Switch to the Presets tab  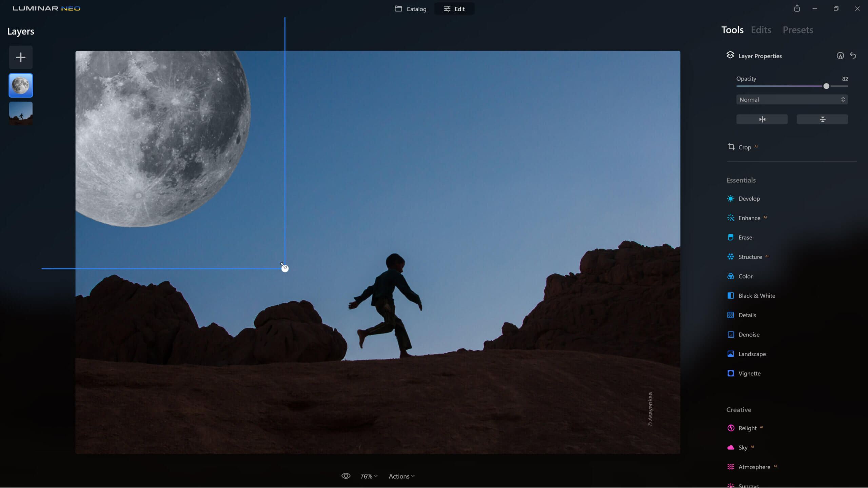(x=798, y=30)
